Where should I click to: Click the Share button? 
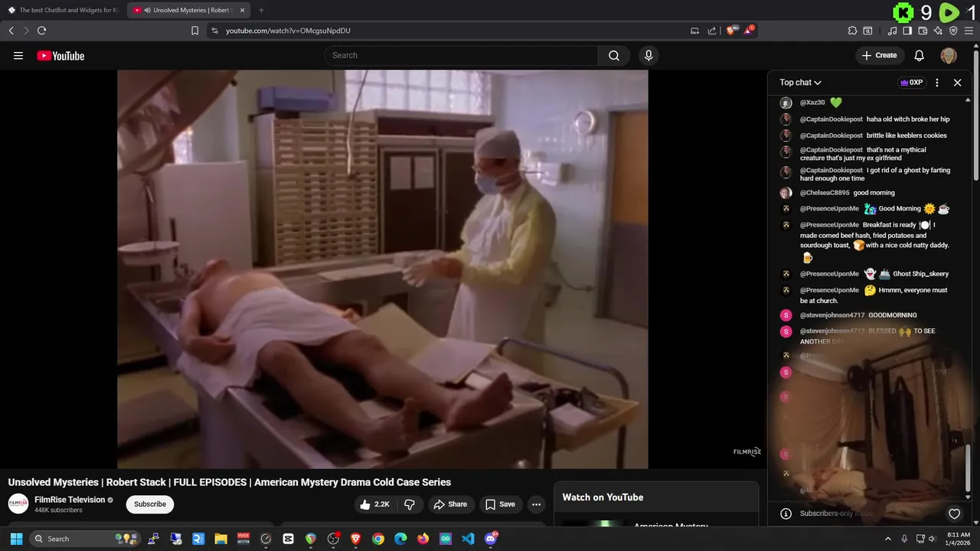(x=449, y=504)
